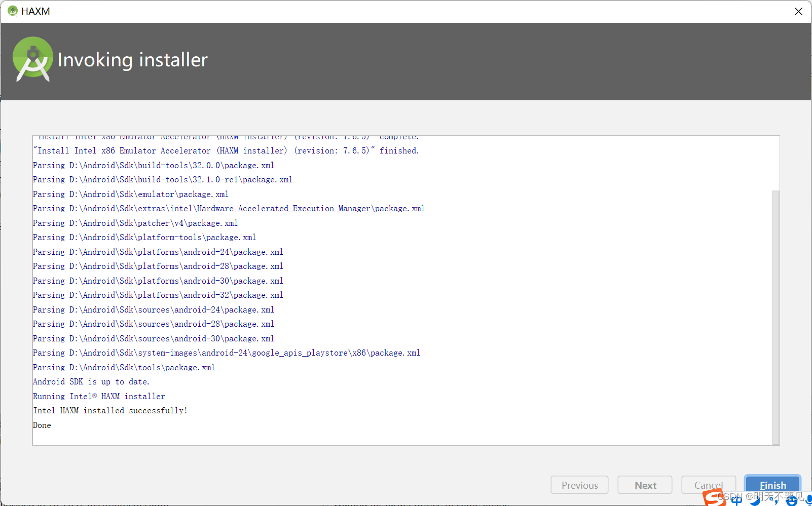Click the Sogou input method S icon

pyautogui.click(x=714, y=498)
